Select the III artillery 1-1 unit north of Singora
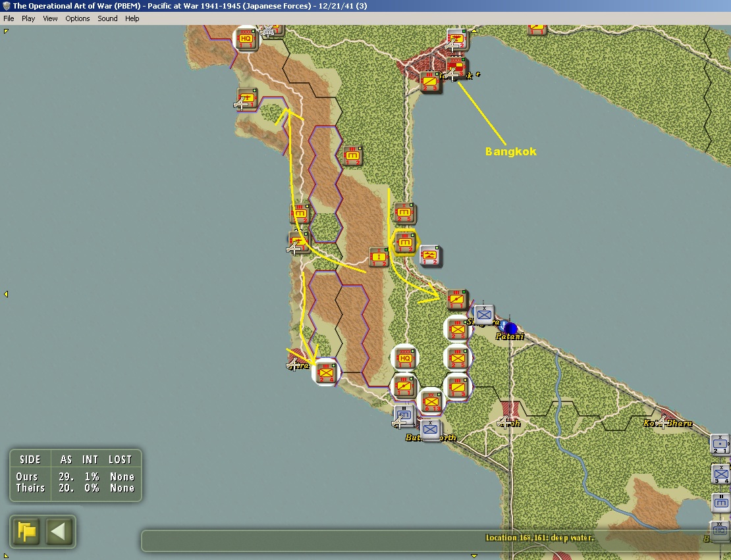Screen dimensions: 731x560 (457, 299)
